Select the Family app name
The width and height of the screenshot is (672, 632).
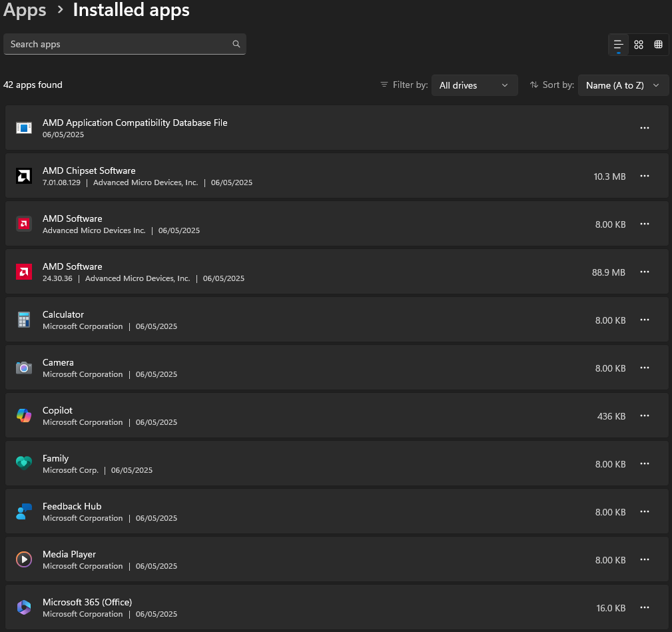pos(55,458)
